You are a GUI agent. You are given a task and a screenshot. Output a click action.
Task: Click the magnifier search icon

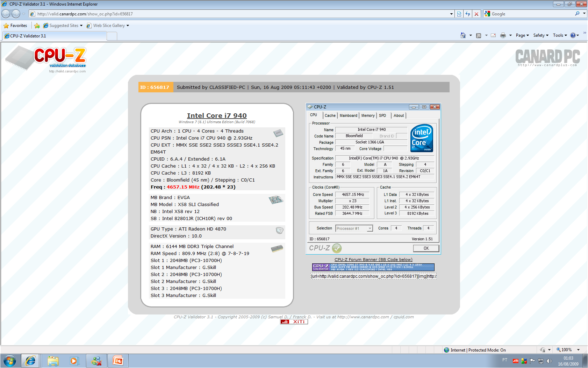577,14
